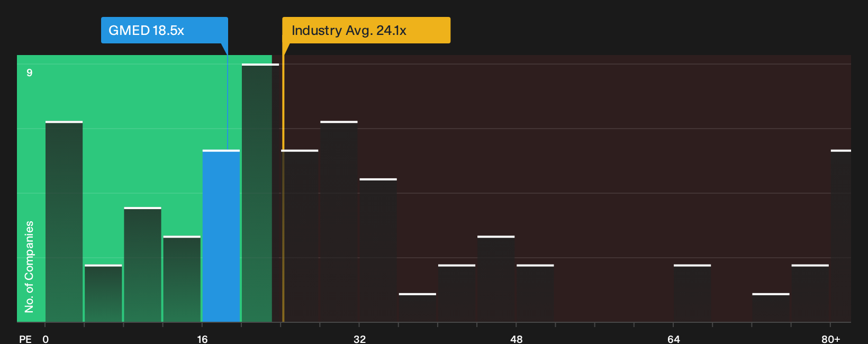Click the histogram bar starting at PE 0
The height and width of the screenshot is (344, 868).
click(x=64, y=222)
